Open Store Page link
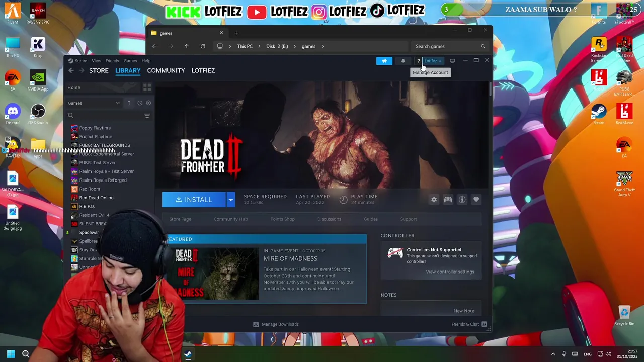 (x=180, y=219)
